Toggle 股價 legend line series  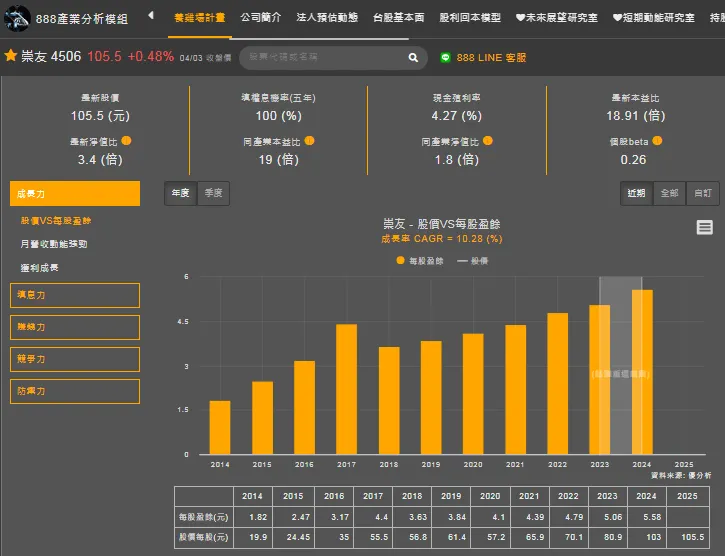tap(473, 261)
